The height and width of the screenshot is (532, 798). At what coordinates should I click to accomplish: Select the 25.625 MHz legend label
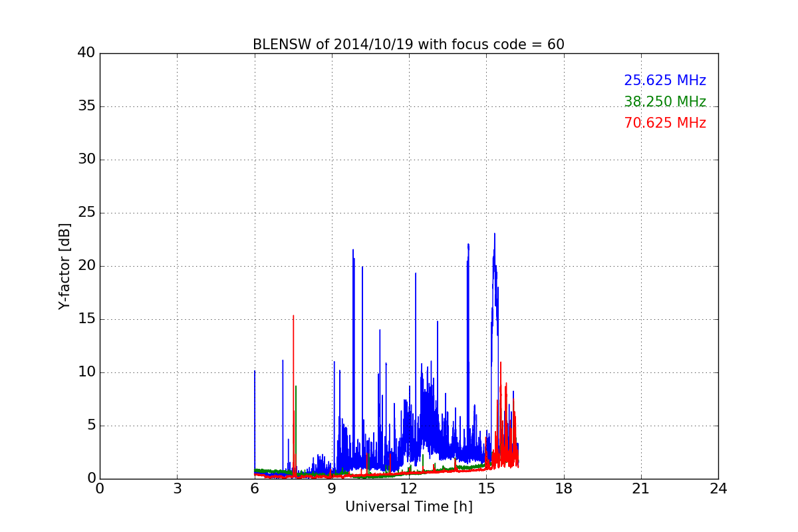tap(665, 80)
